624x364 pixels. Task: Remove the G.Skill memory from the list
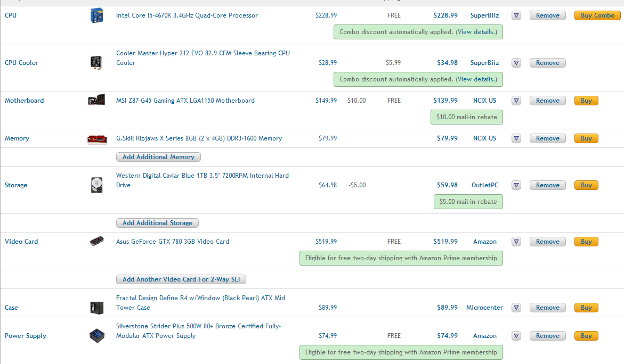[548, 138]
